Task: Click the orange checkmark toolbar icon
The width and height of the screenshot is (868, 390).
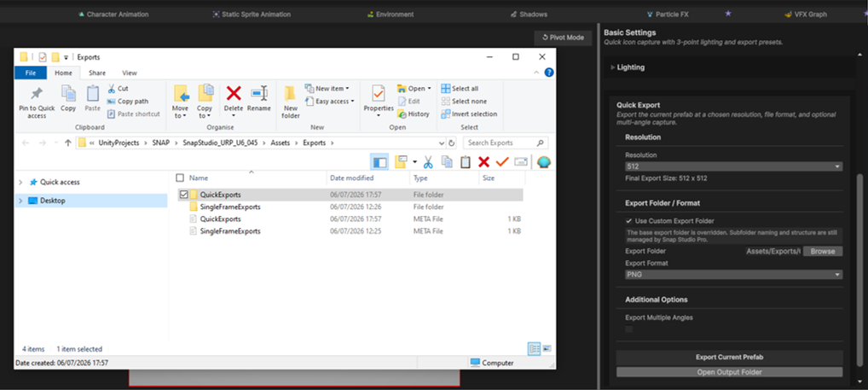Action: click(x=502, y=162)
